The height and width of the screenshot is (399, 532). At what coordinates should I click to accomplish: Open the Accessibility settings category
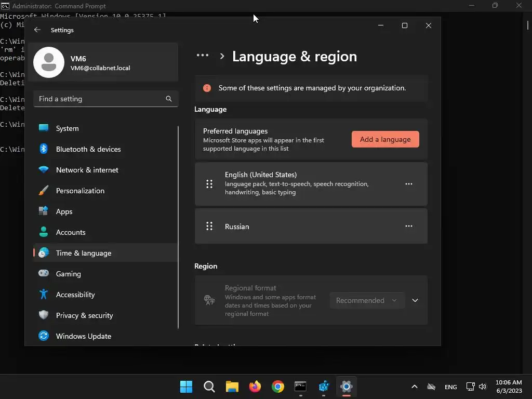point(105,295)
